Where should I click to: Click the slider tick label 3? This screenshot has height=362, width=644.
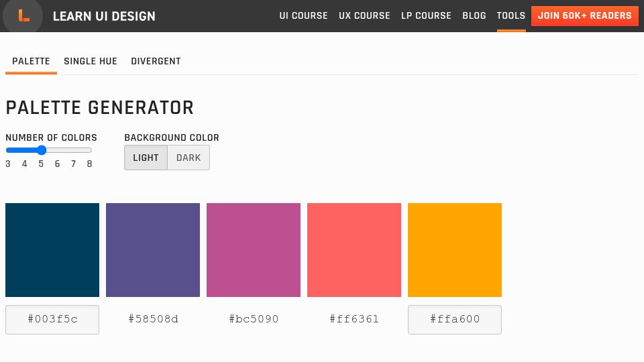8,164
